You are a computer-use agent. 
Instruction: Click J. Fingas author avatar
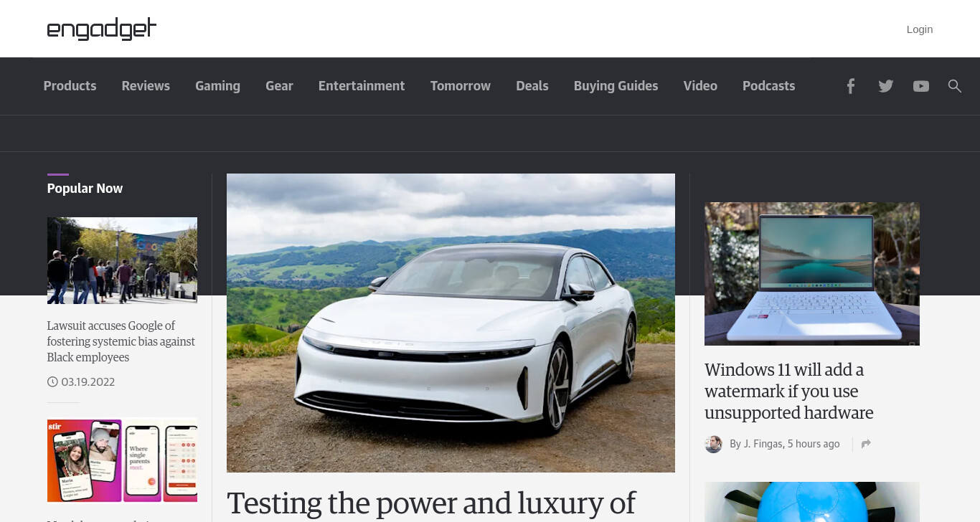click(x=713, y=444)
